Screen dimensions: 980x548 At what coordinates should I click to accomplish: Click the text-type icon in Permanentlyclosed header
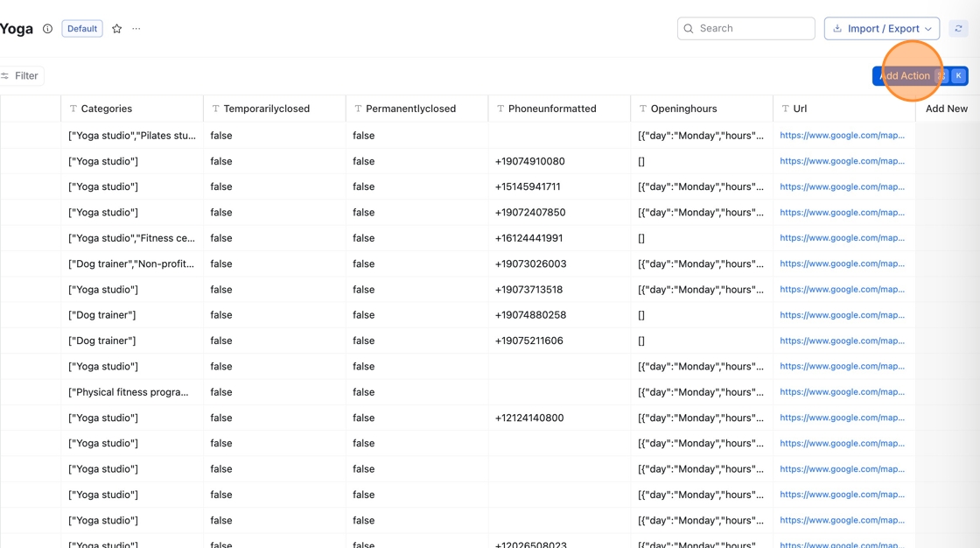click(358, 109)
